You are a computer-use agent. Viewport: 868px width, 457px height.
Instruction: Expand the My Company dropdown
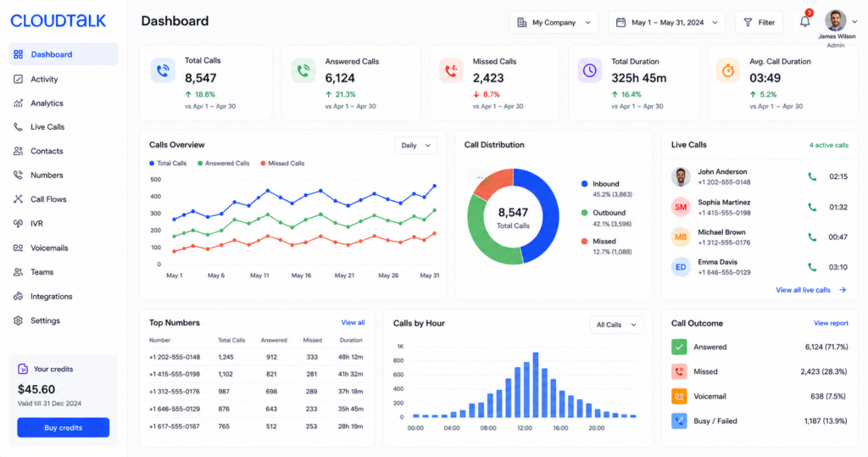(554, 23)
